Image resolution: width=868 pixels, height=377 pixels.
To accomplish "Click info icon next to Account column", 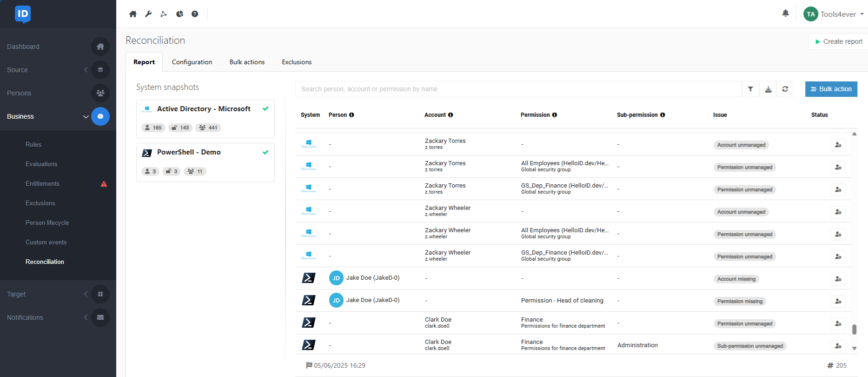I will [x=451, y=115].
